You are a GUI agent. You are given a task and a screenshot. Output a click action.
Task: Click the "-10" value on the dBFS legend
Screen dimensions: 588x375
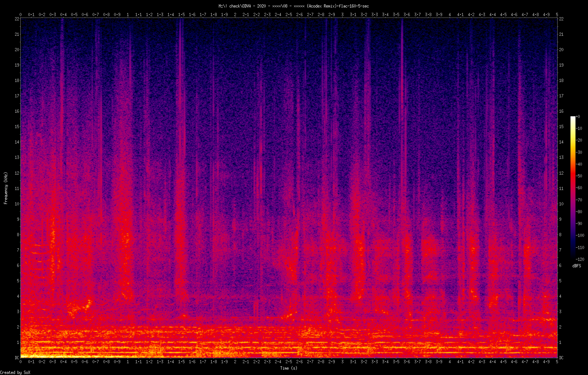pos(579,128)
